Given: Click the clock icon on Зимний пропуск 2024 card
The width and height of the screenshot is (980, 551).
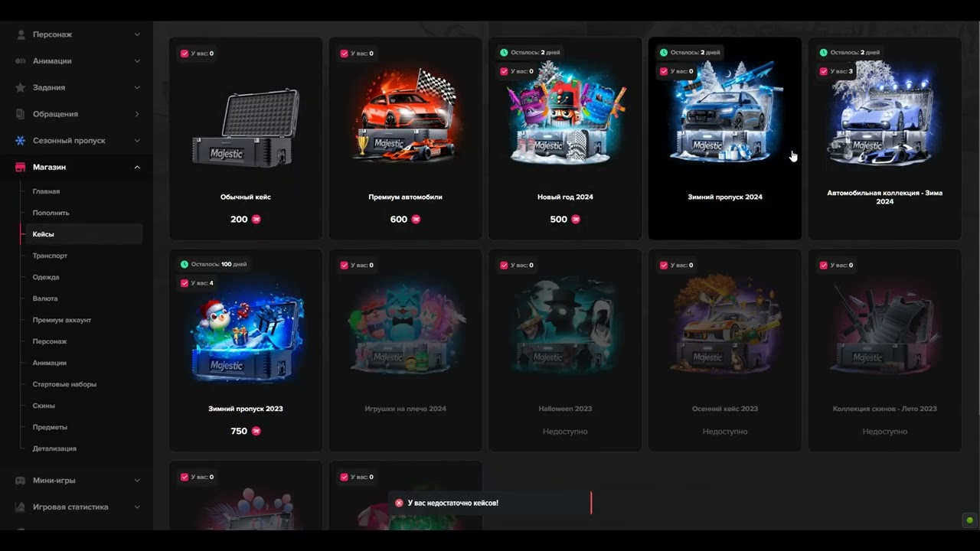Looking at the screenshot, I should point(664,53).
